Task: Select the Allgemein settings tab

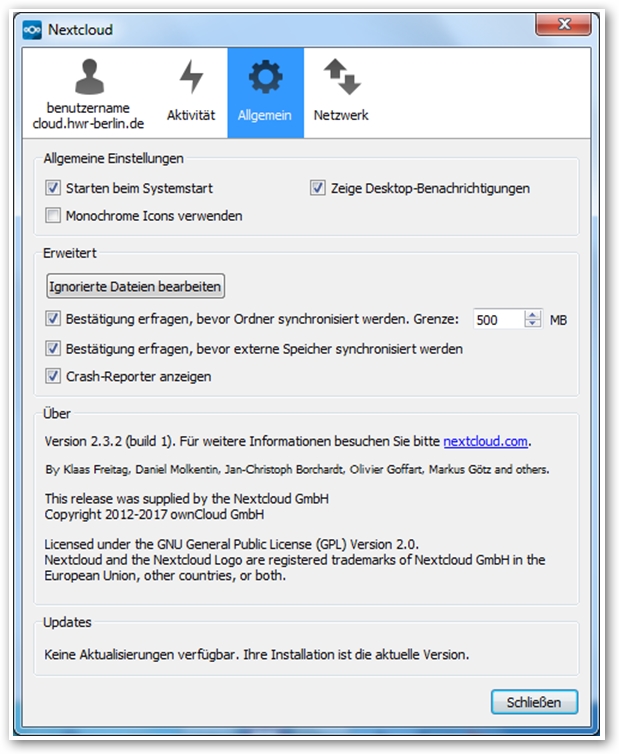Action: [265, 93]
